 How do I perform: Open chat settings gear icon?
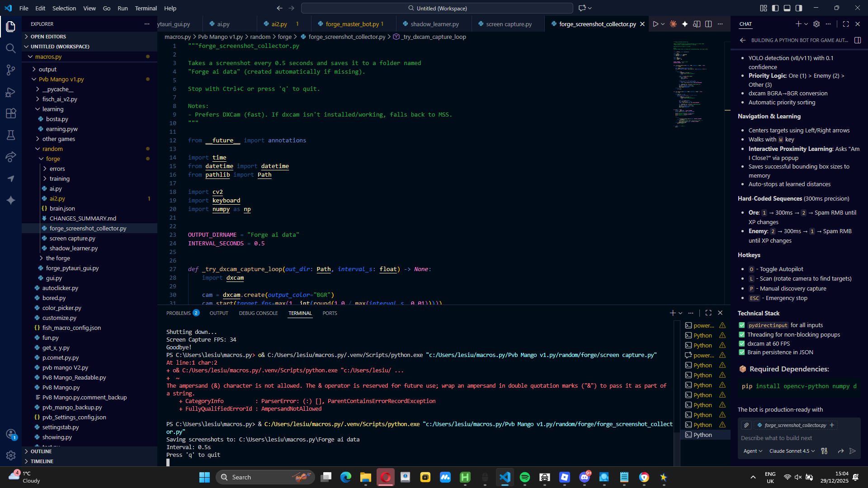coord(816,24)
